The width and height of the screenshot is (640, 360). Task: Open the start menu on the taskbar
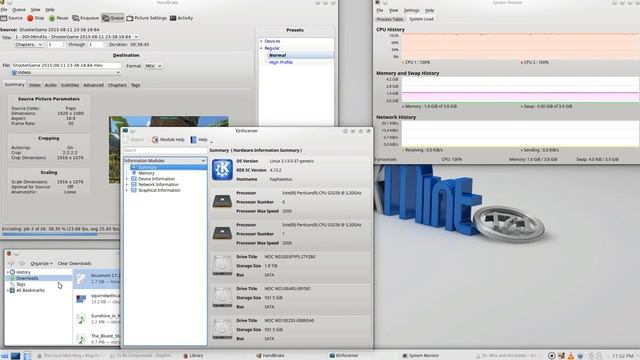click(x=4, y=356)
